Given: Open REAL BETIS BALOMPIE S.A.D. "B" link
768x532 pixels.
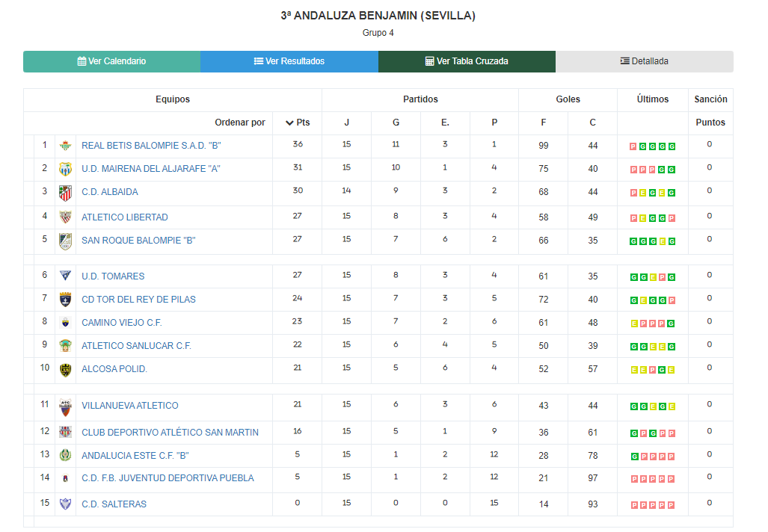Looking at the screenshot, I should 151,146.
